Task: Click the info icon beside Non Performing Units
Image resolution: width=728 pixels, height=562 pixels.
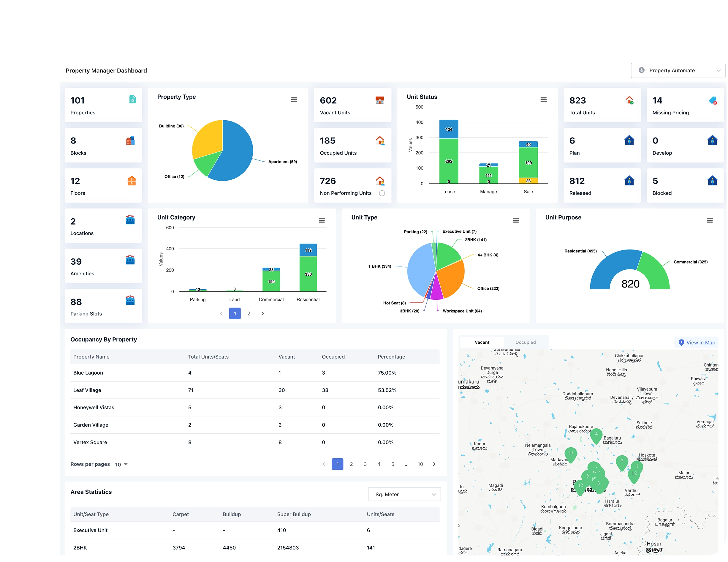Action: click(x=382, y=193)
